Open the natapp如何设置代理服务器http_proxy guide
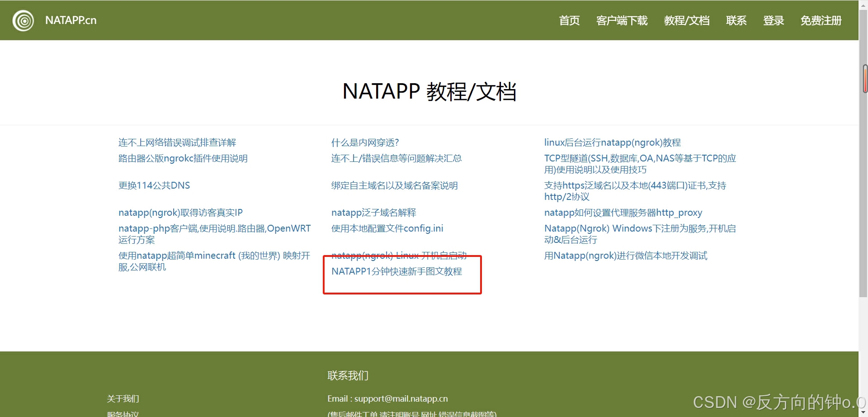This screenshot has height=417, width=868. tap(623, 213)
